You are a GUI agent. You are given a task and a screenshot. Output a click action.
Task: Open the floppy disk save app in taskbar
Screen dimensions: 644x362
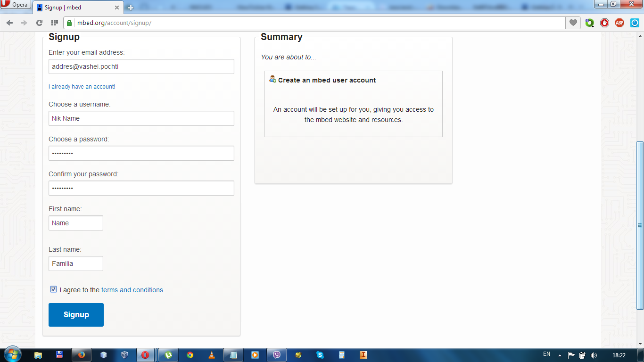(x=60, y=355)
